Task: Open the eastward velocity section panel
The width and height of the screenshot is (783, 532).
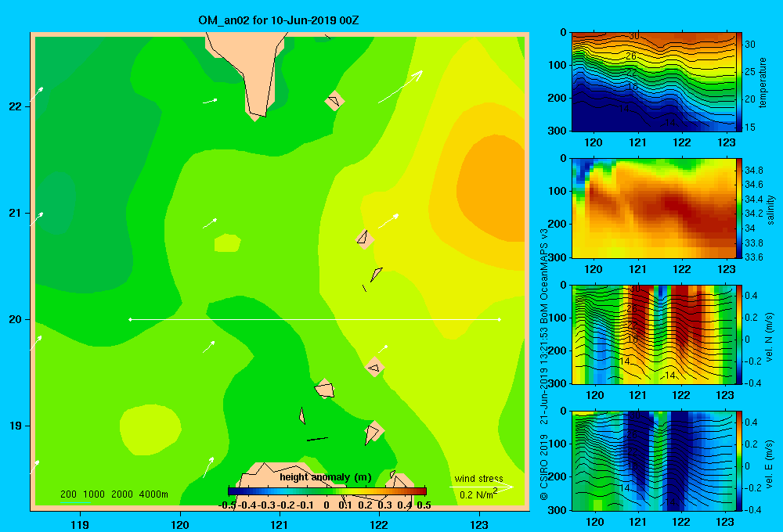Action: point(653,461)
